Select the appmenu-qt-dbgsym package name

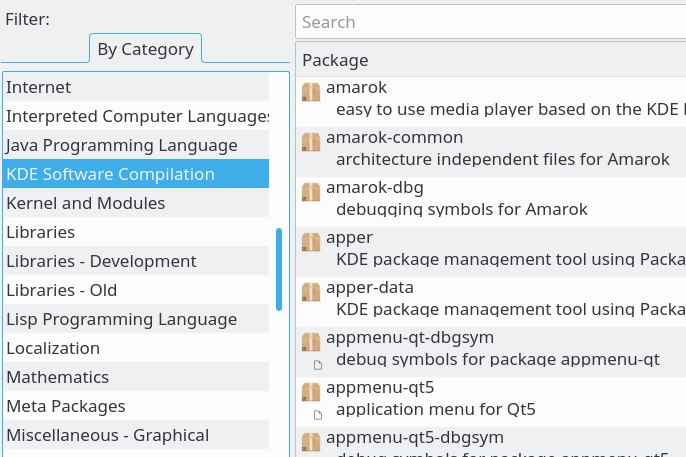point(410,338)
